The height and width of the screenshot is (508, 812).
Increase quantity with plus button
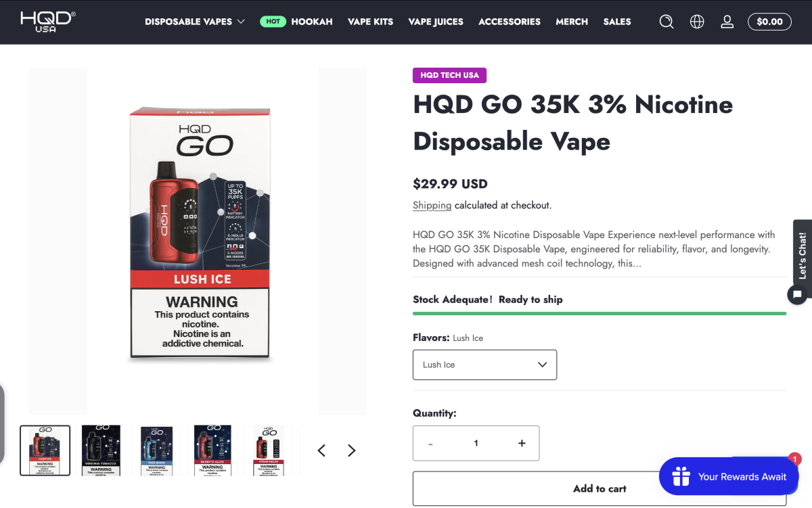pos(522,443)
